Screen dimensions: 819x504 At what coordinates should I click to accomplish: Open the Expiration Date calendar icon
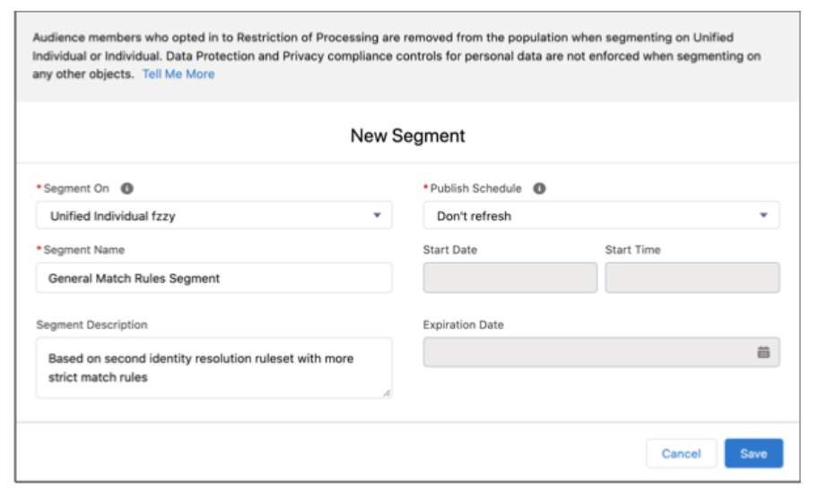pyautogui.click(x=763, y=352)
